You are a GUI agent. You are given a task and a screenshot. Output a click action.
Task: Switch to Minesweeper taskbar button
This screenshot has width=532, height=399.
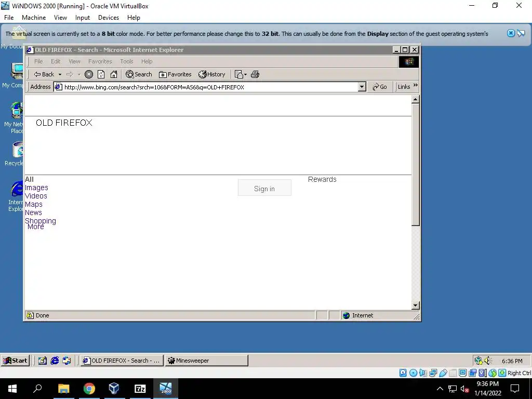pyautogui.click(x=206, y=361)
